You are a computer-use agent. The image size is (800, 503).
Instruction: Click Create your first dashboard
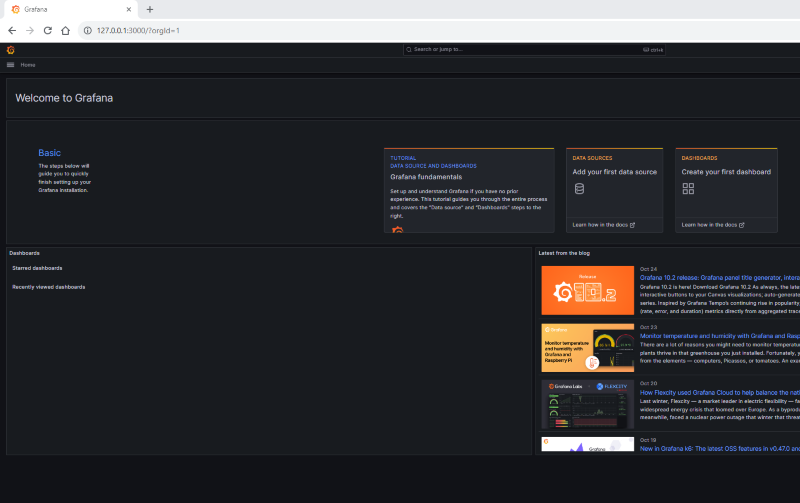[x=726, y=172]
